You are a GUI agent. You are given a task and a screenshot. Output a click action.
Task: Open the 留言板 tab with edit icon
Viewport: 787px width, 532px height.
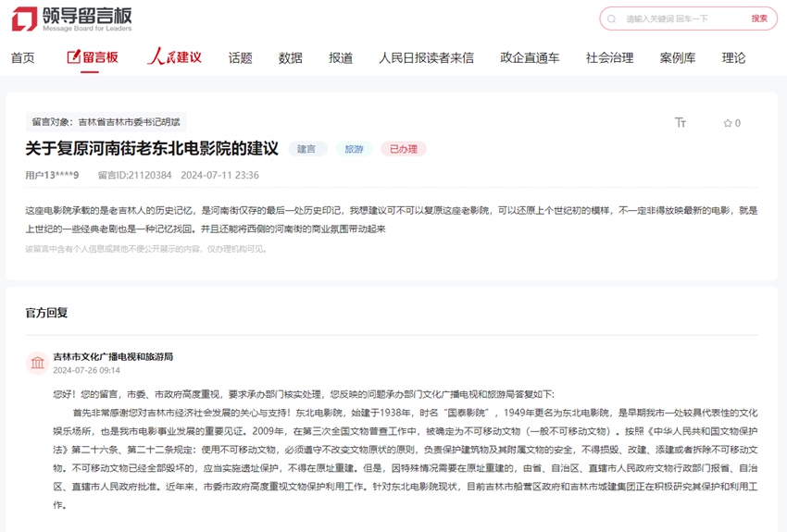tap(93, 57)
